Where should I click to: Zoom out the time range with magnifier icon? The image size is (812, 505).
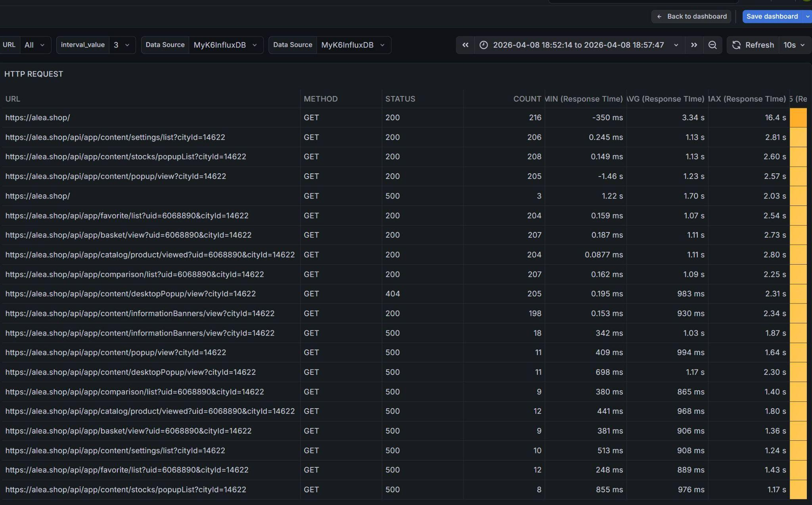pyautogui.click(x=712, y=45)
